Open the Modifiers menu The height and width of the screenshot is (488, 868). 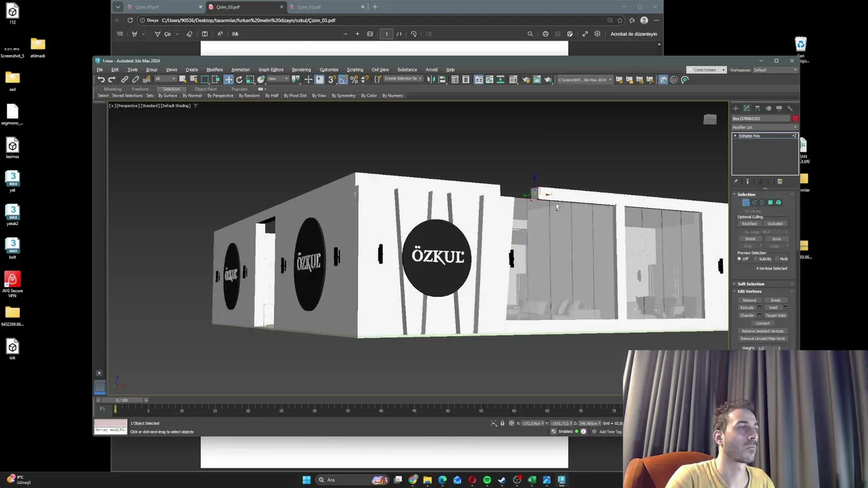[x=214, y=70]
